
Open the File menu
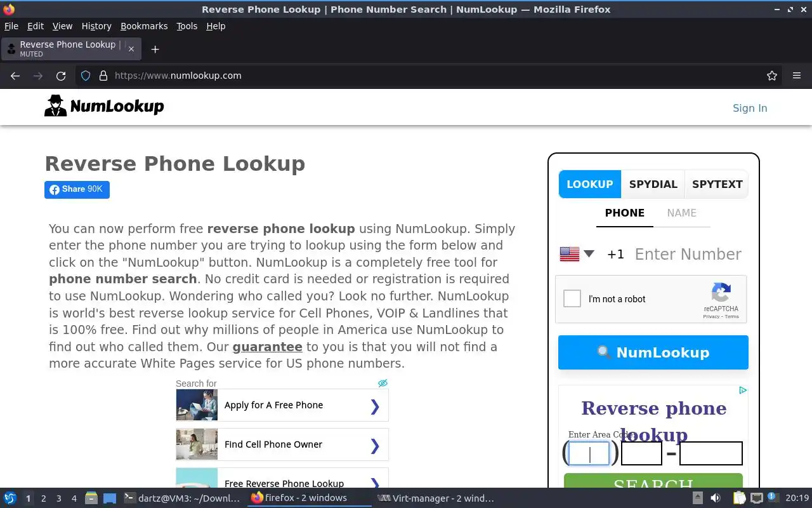point(11,26)
